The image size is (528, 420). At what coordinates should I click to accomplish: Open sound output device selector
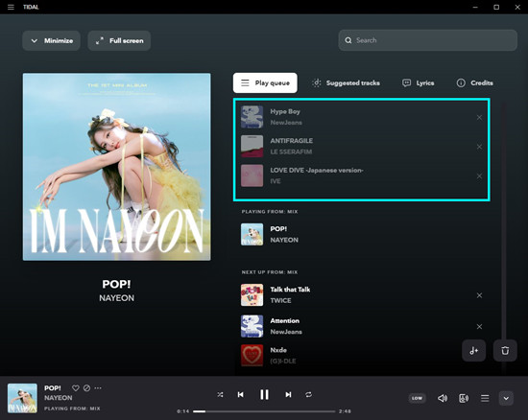pos(464,398)
